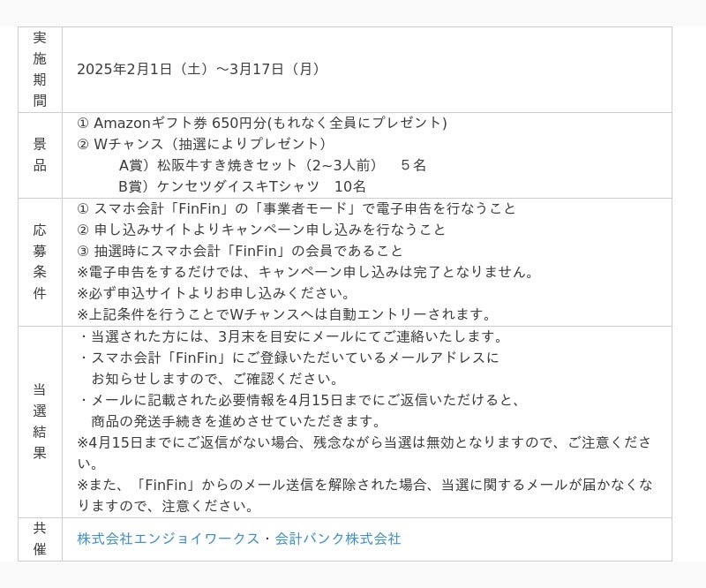This screenshot has height=588, width=706.
Task: Open the 株式会社エンジョイワークス link
Action: (x=168, y=539)
